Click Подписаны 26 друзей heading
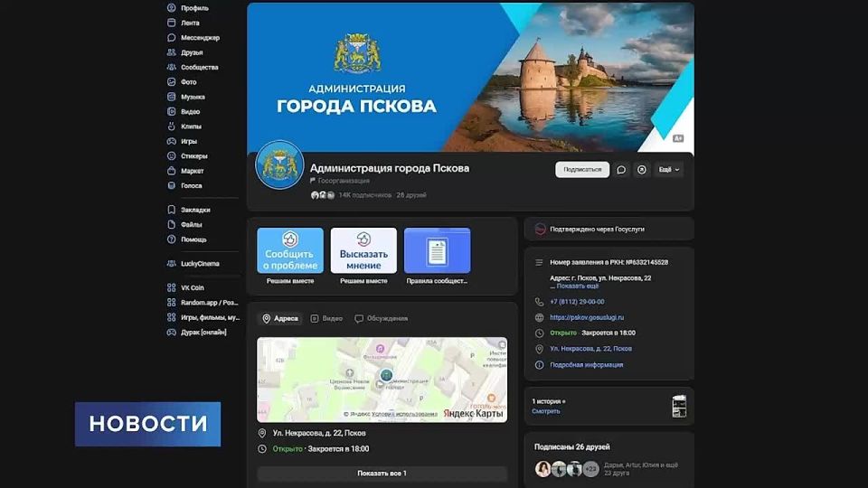 coord(571,447)
